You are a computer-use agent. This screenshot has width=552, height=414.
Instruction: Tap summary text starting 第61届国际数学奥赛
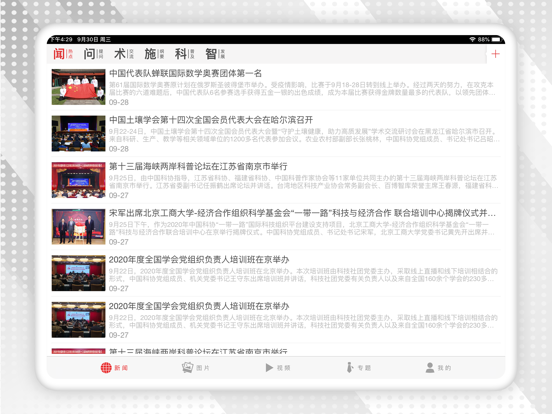(302, 89)
